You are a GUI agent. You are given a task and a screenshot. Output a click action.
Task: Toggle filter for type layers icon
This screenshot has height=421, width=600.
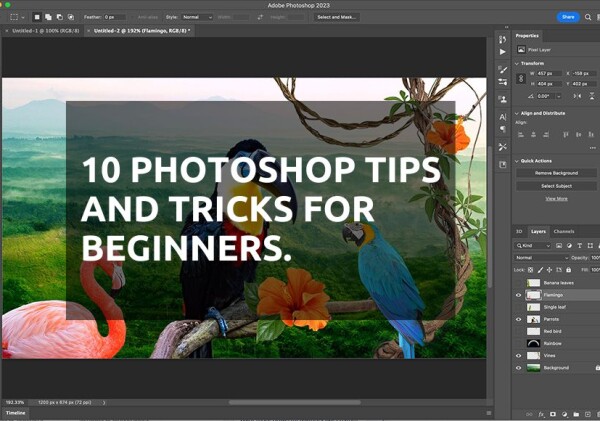tap(579, 246)
